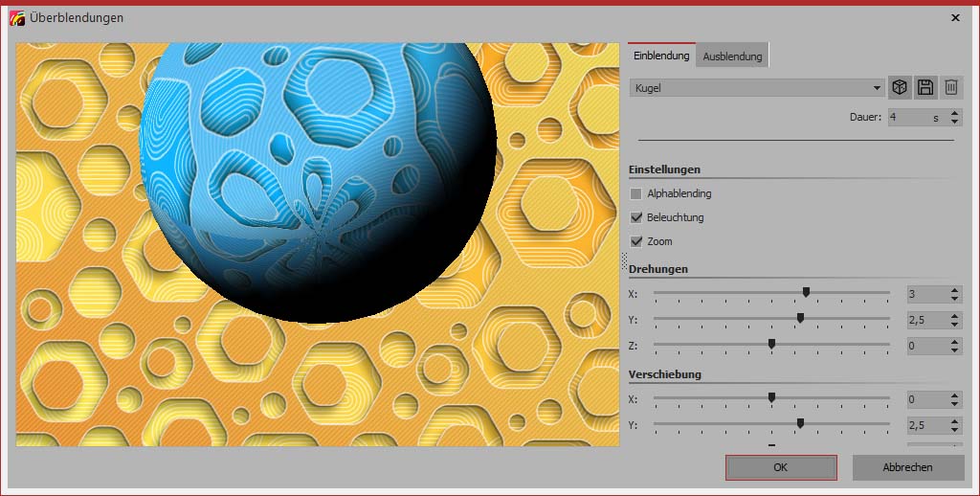980x496 pixels.
Task: Click the dice icon to randomize the transition
Action: coord(899,87)
